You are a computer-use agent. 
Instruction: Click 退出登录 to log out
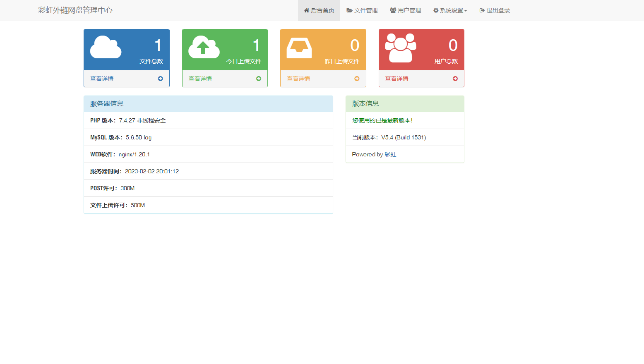pyautogui.click(x=495, y=10)
